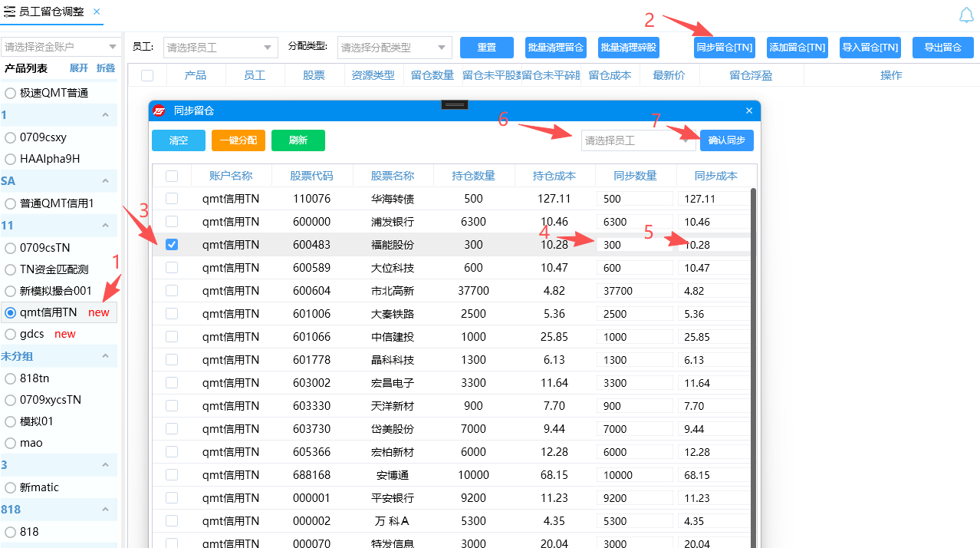The width and height of the screenshot is (980, 548).
Task: Tick the checkbox for 中信建投 row
Action: [172, 337]
